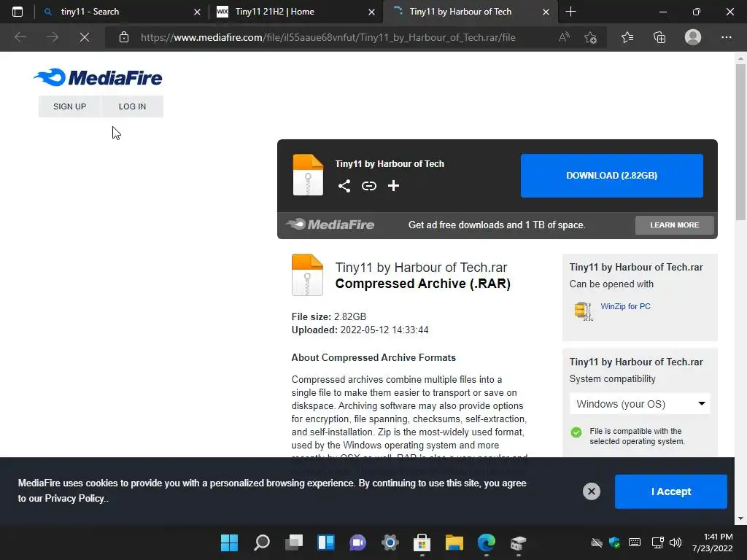The width and height of the screenshot is (747, 560).
Task: Open Widgets from the taskbar
Action: [326, 542]
